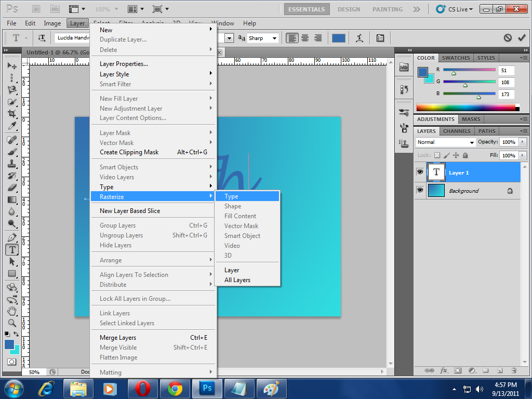Commit current text edits
Screen dimensions: 532x399
click(x=522, y=37)
